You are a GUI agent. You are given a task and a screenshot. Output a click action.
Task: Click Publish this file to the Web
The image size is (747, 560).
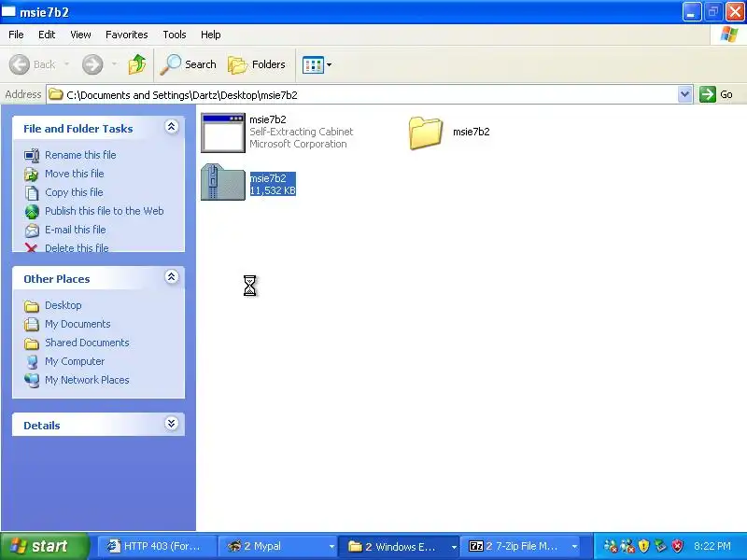105,211
